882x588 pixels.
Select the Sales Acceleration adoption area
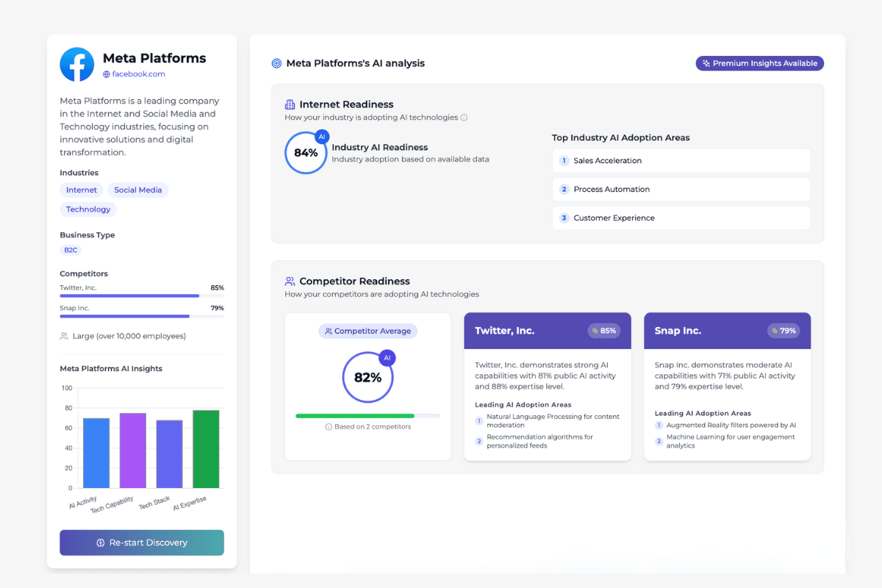[681, 161]
